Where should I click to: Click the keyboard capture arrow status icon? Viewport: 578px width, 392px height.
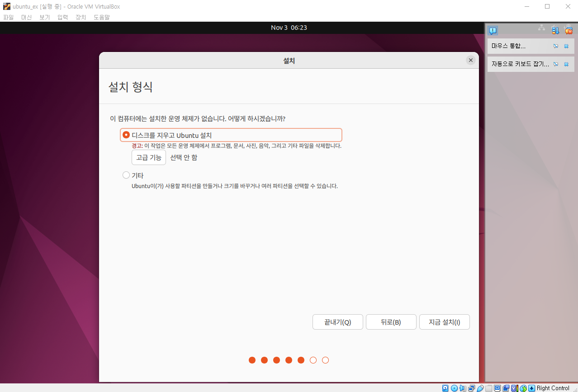(532, 388)
